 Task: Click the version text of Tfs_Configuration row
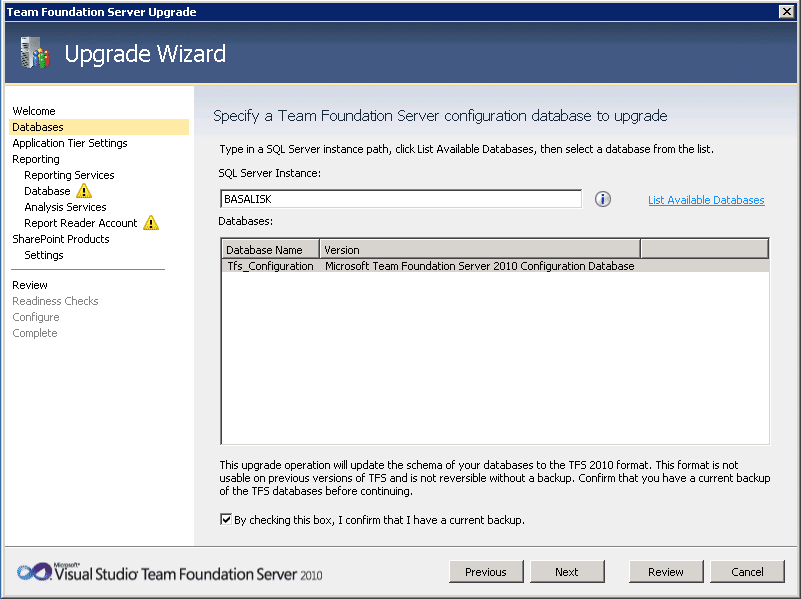tap(480, 266)
